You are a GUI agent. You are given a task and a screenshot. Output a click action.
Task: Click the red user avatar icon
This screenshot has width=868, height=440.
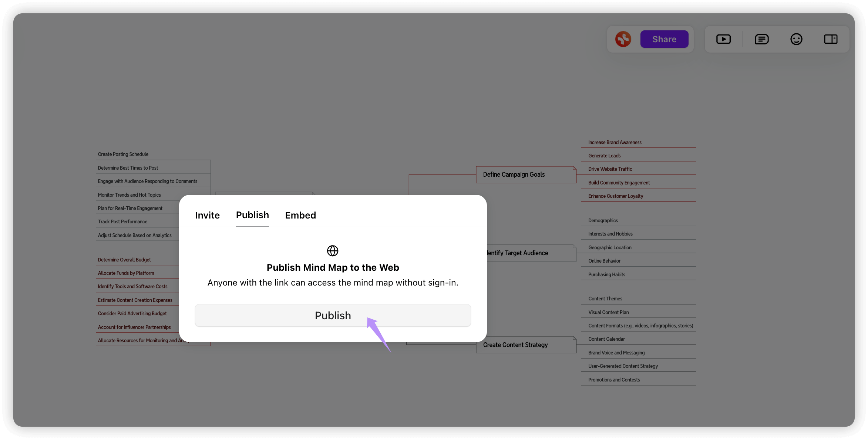click(623, 39)
